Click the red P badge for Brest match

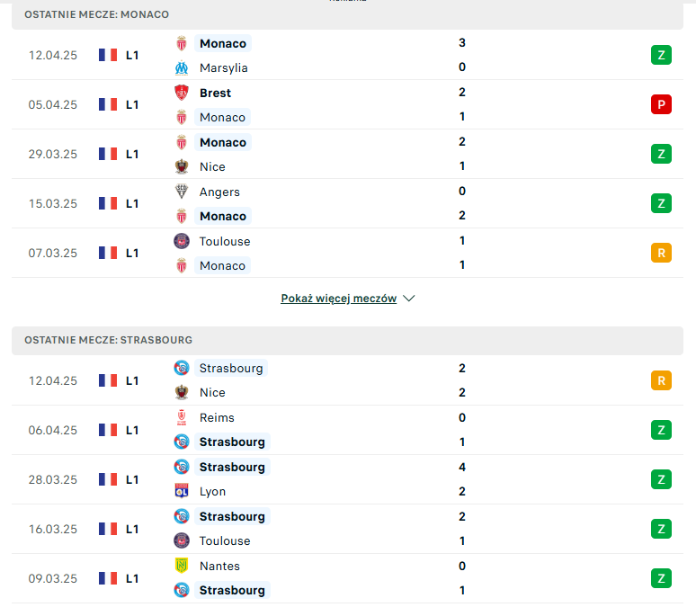[x=661, y=104]
